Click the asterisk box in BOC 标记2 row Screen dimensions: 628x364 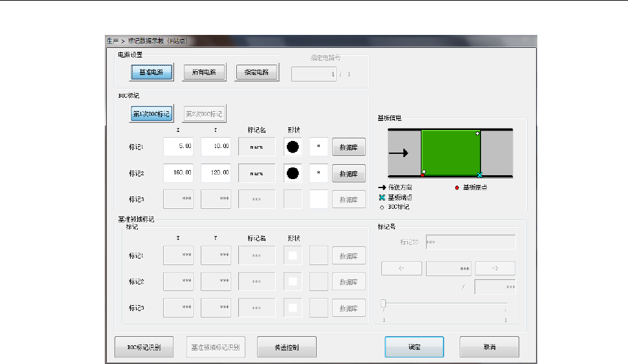click(319, 173)
